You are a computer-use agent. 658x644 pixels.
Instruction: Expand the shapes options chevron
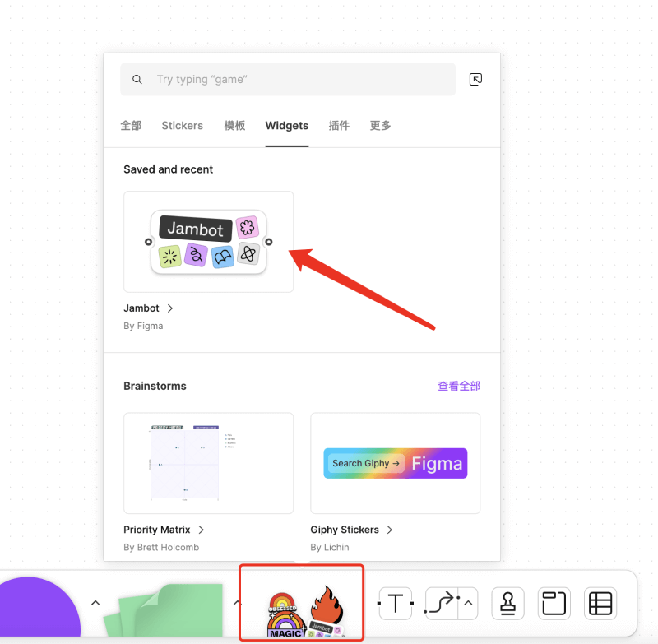[x=95, y=603]
